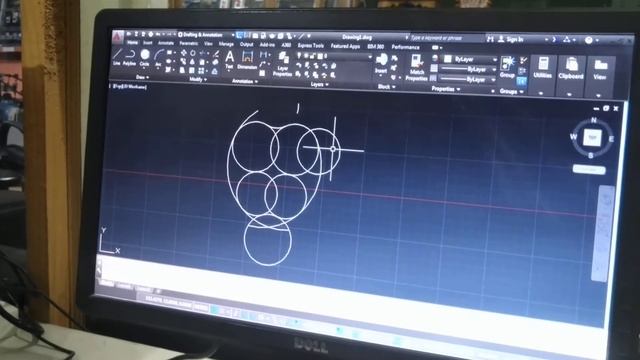
Task: Open the layer name dropdown list
Action: (334, 56)
